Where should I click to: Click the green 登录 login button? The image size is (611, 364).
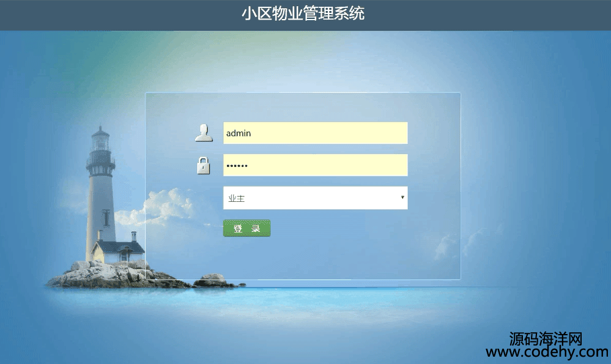click(x=246, y=228)
